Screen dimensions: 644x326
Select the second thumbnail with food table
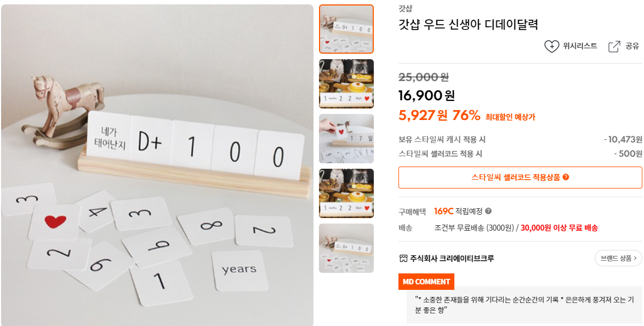click(x=346, y=84)
